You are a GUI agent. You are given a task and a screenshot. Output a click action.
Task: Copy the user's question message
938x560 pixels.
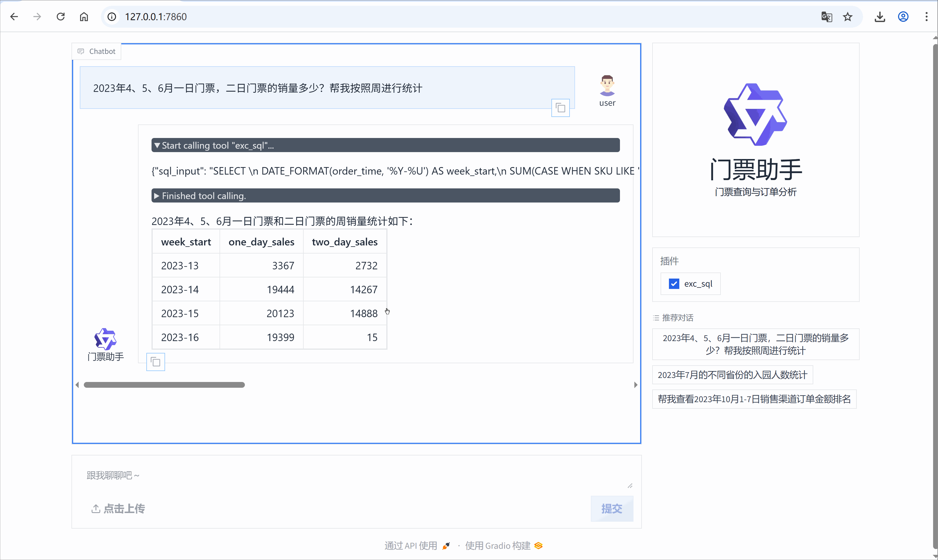tap(560, 107)
